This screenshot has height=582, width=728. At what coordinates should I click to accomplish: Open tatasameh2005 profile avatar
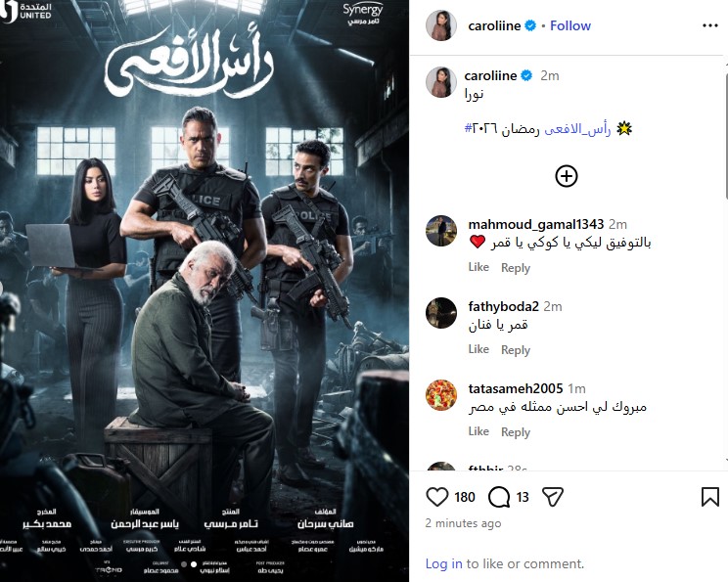pyautogui.click(x=441, y=395)
